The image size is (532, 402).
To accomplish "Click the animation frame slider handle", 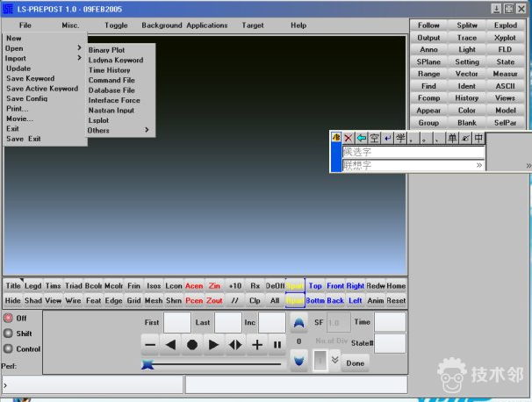I will click(147, 364).
